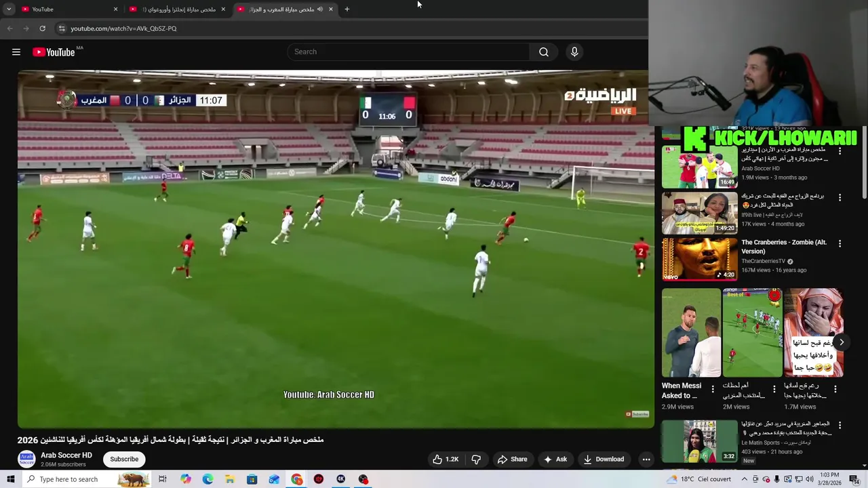Image resolution: width=868 pixels, height=488 pixels.
Task: Close the first YouTube tab
Action: tap(115, 9)
